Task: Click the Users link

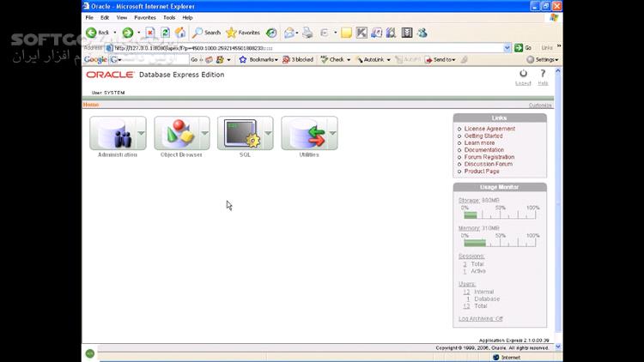Action: click(x=467, y=284)
